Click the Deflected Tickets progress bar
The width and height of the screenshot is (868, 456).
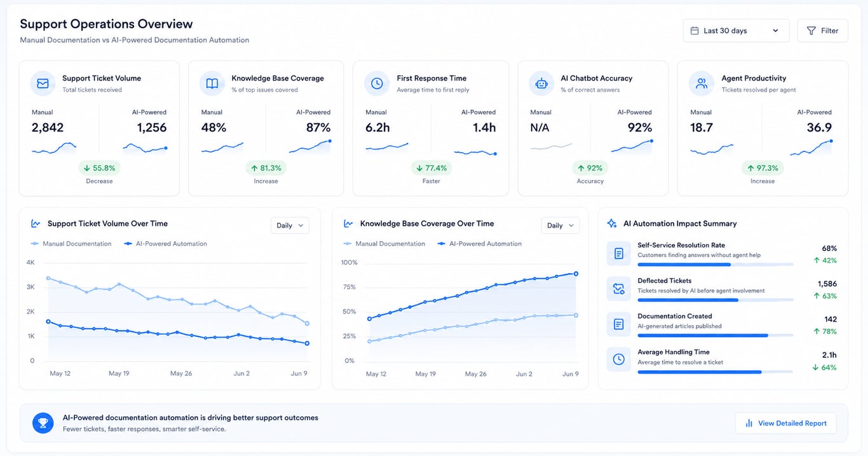715,300
